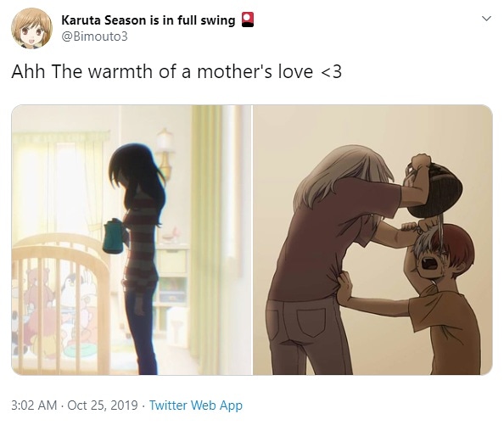Open the left image of woman by crib

click(132, 239)
